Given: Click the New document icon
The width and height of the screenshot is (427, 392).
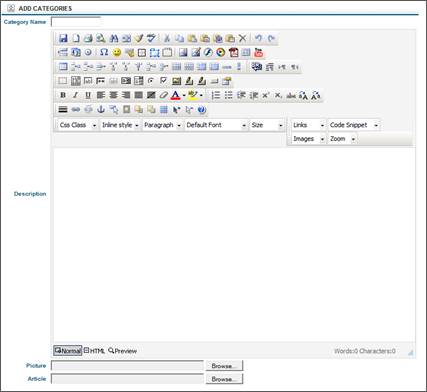Looking at the screenshot, I should (x=76, y=38).
